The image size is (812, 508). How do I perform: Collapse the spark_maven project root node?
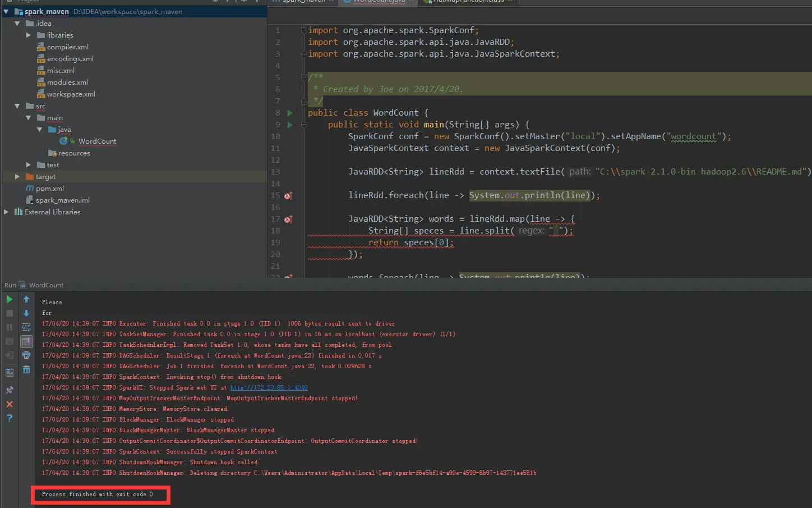6,11
